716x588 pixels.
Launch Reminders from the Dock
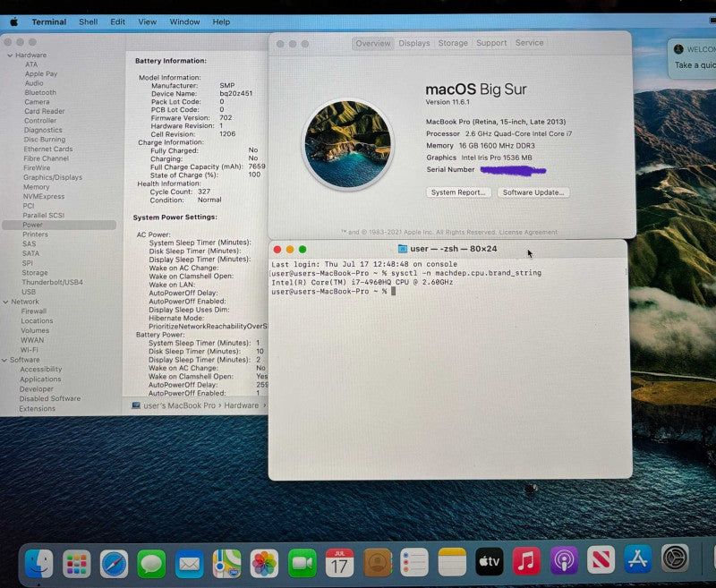click(x=414, y=562)
